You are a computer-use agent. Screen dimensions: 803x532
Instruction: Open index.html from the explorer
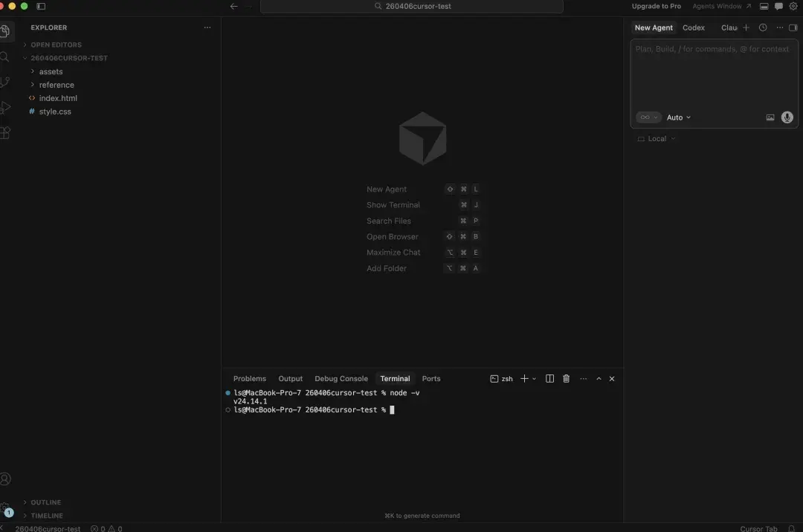58,98
